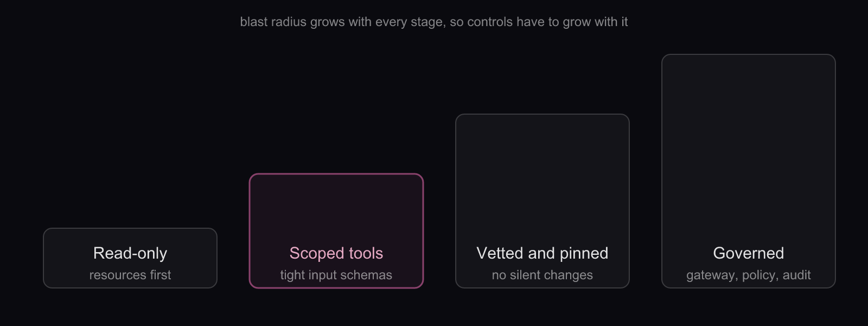Screen dimensions: 868x326
Task: Select the Read-only stage card
Action: 130,258
